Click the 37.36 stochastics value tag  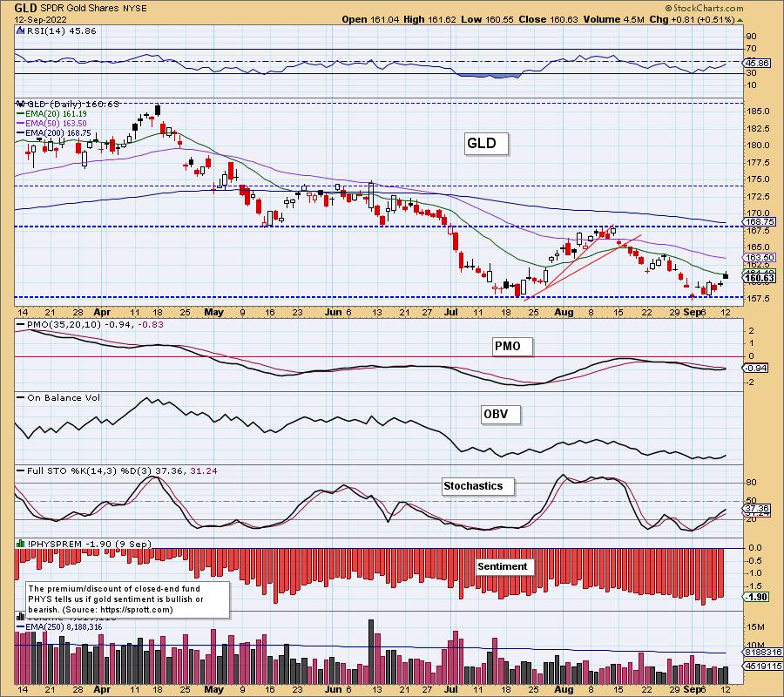pyautogui.click(x=757, y=508)
